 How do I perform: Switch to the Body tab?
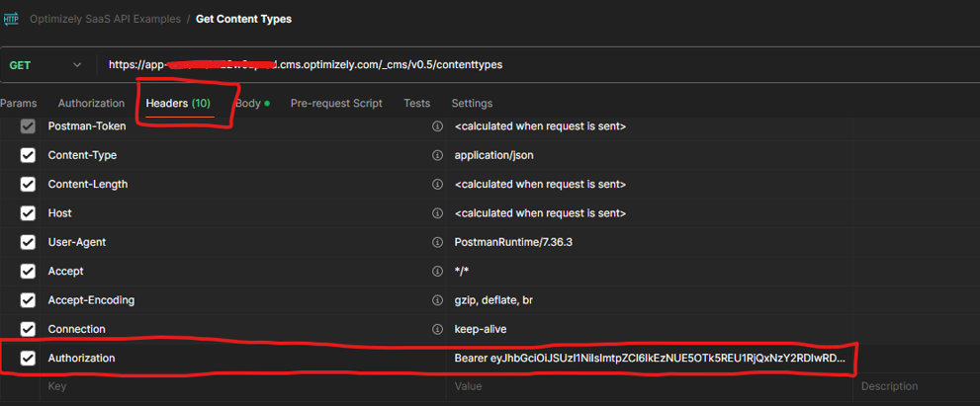tap(248, 104)
